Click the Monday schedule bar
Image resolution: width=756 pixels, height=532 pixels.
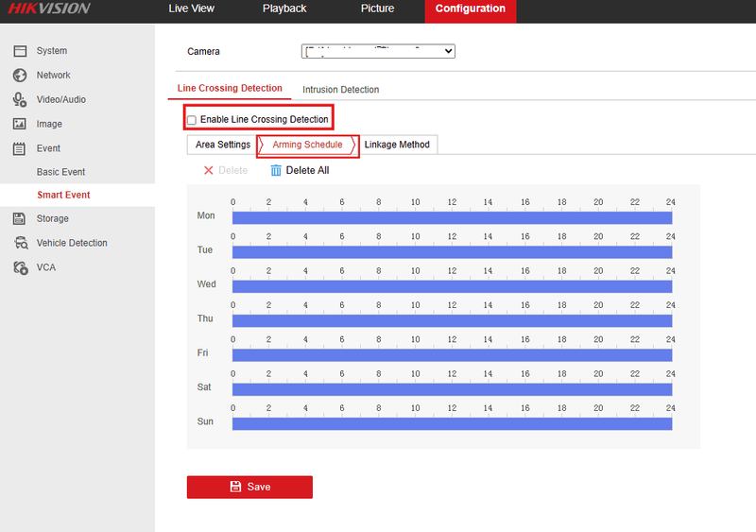[453, 218]
